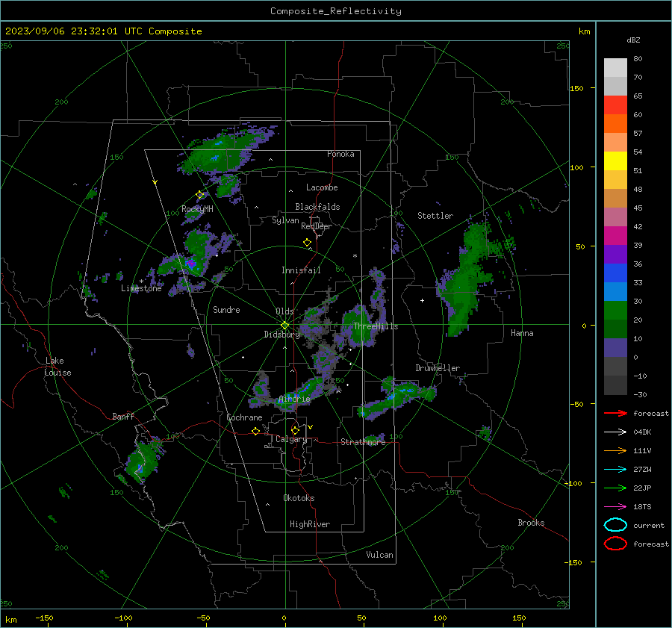This screenshot has height=628, width=672.
Task: Select the yellow v marker northwest of RockyMH
Action: tap(155, 182)
